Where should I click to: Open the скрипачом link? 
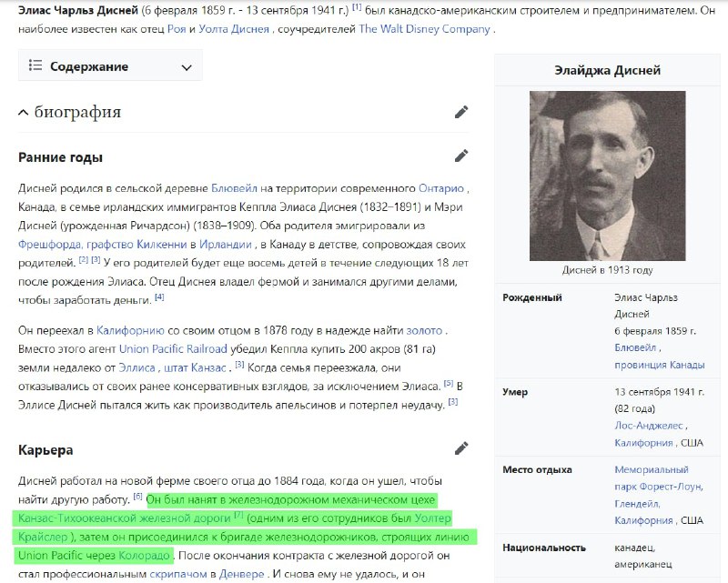[178, 574]
